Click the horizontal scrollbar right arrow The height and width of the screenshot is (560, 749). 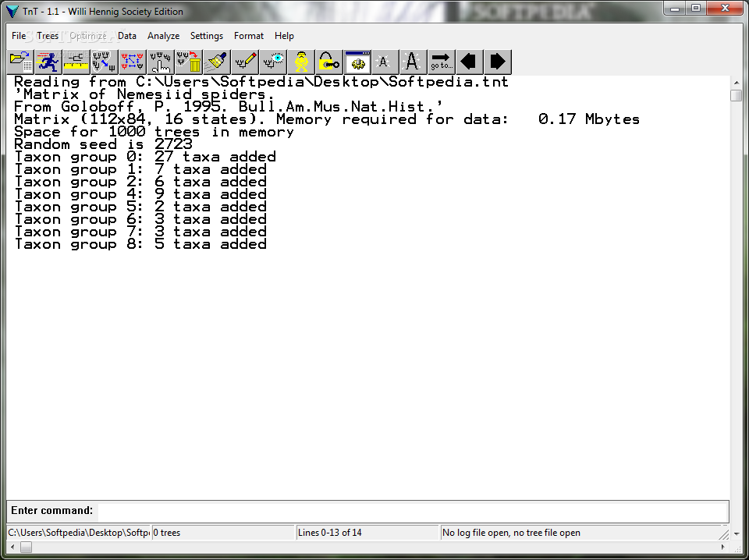click(722, 547)
